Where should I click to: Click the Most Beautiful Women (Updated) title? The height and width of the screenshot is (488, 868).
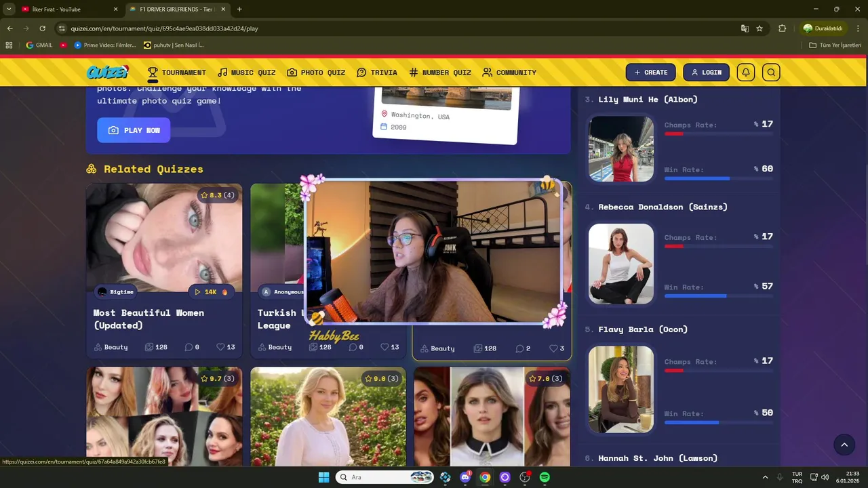click(149, 319)
